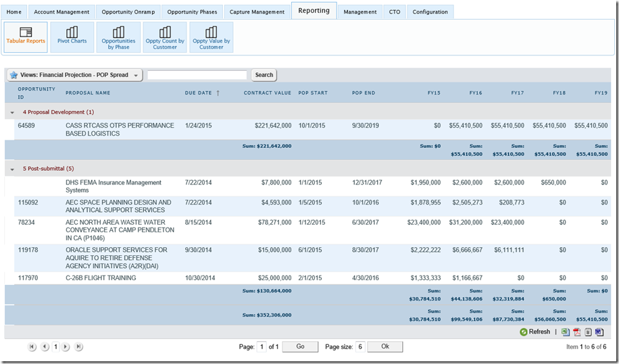This screenshot has width=619, height=364.
Task: Click the $78,271,000 contract value cell
Action: point(275,222)
